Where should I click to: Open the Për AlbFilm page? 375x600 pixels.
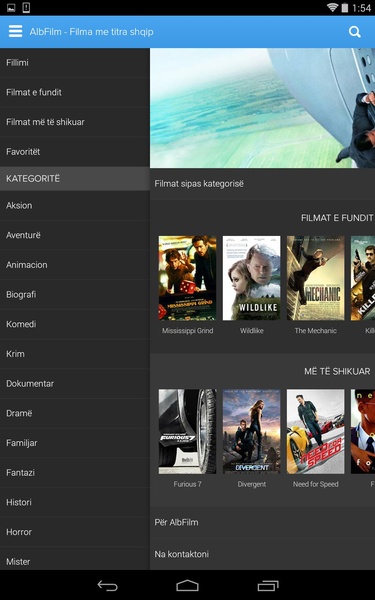point(262,523)
